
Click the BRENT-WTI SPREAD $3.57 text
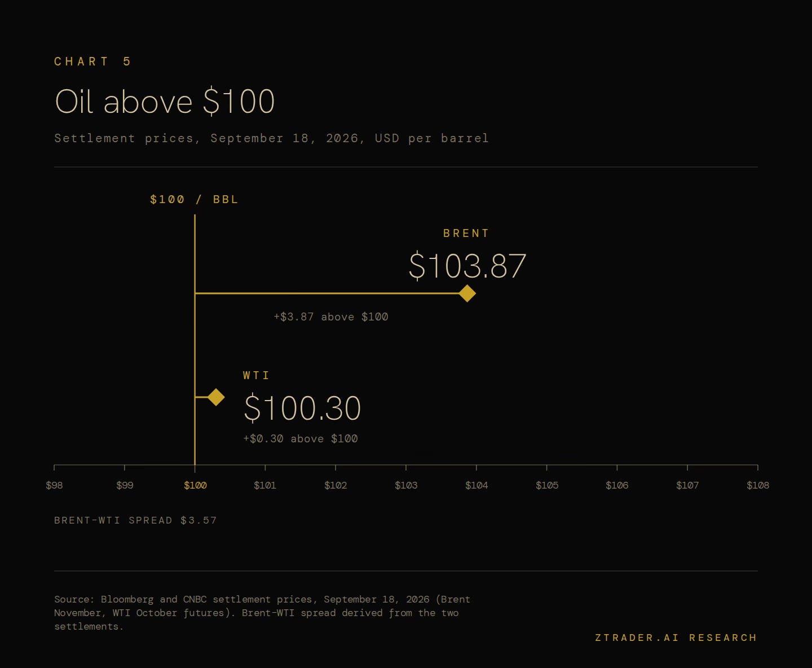click(x=135, y=520)
